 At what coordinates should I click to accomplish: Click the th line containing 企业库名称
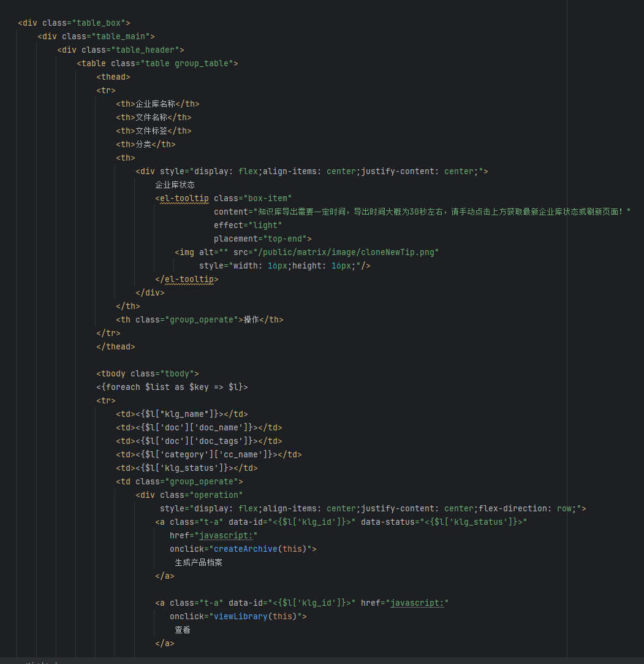[x=157, y=104]
